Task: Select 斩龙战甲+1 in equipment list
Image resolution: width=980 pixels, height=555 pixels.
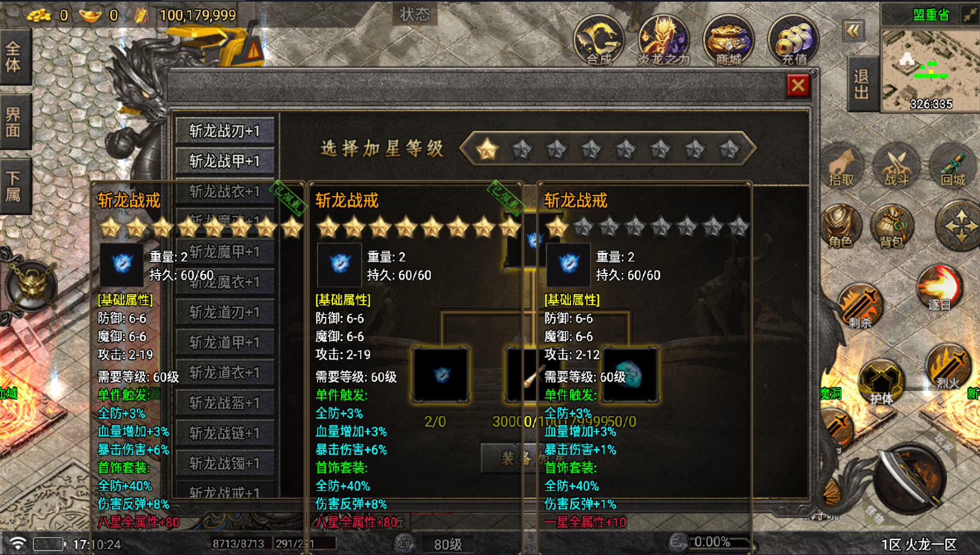Action: [225, 161]
